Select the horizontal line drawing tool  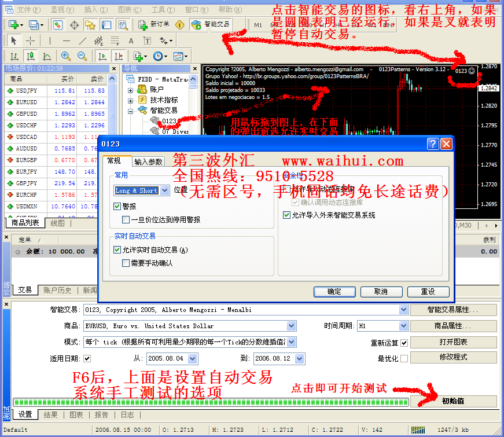tap(66, 41)
